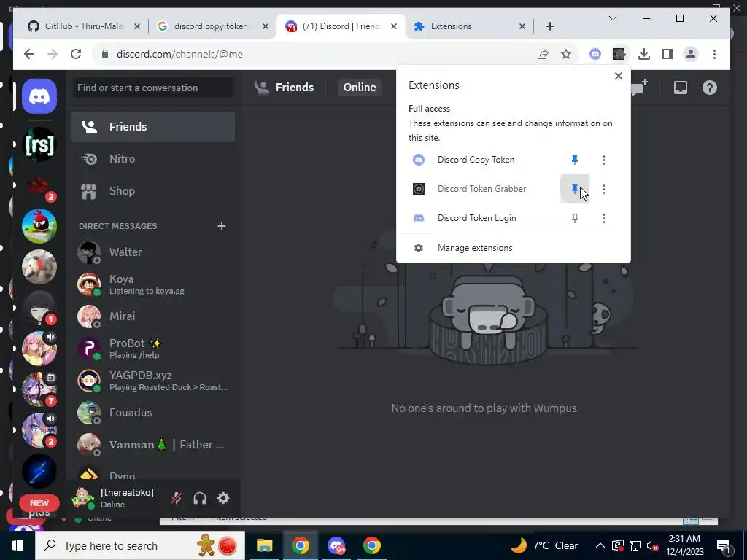Open the notification center icon

tap(724, 545)
